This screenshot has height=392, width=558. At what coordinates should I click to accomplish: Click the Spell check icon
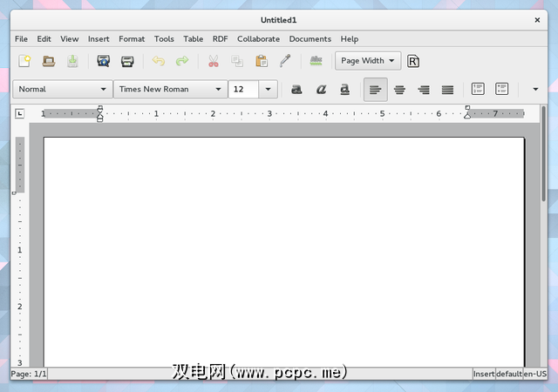[x=316, y=61]
